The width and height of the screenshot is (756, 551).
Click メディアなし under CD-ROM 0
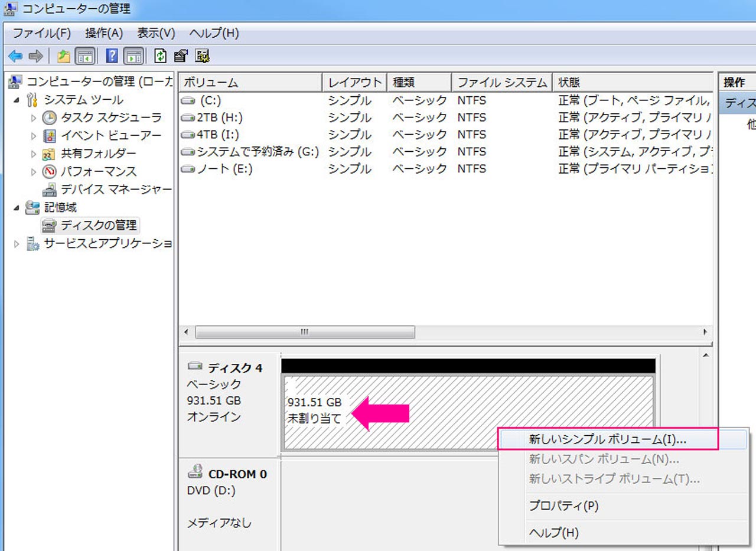219,523
